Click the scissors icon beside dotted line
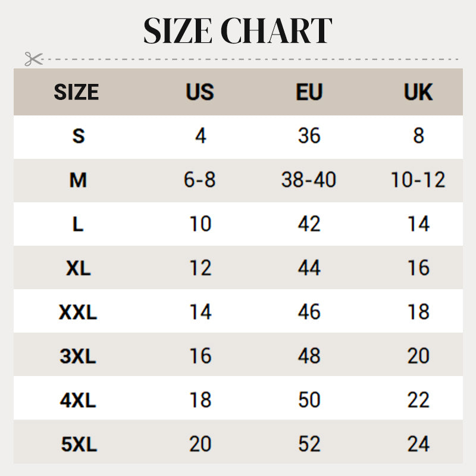Screen dimensions: 476x476 click(x=33, y=59)
